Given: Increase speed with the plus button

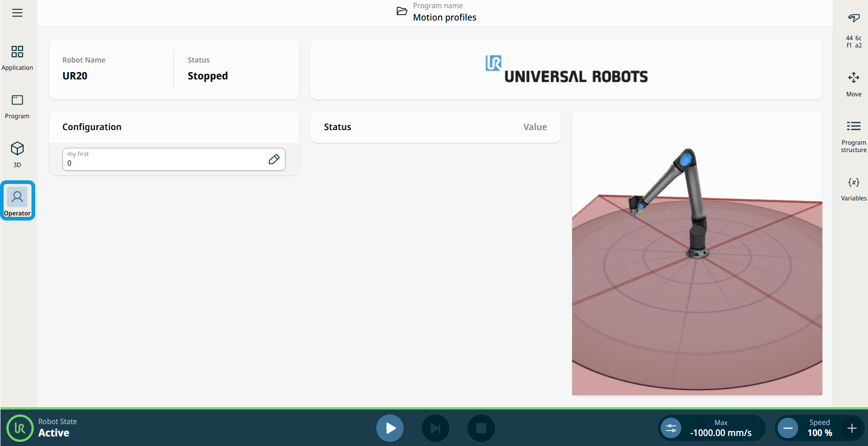Looking at the screenshot, I should pyautogui.click(x=852, y=428).
